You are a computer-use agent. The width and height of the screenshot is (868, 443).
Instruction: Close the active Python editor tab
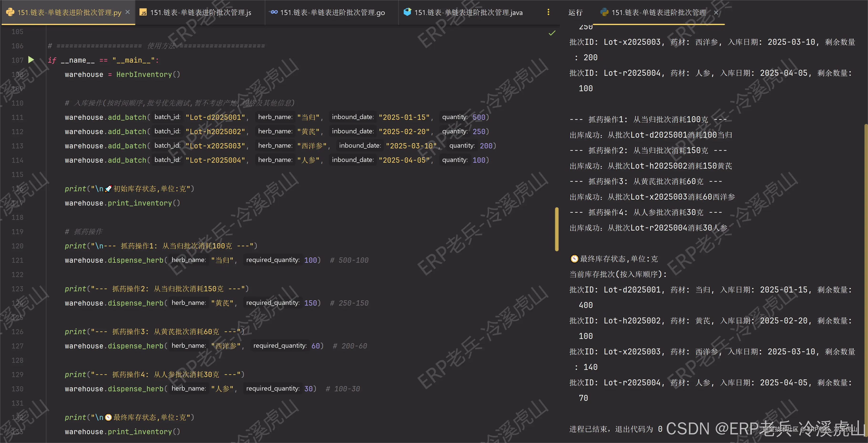click(127, 12)
